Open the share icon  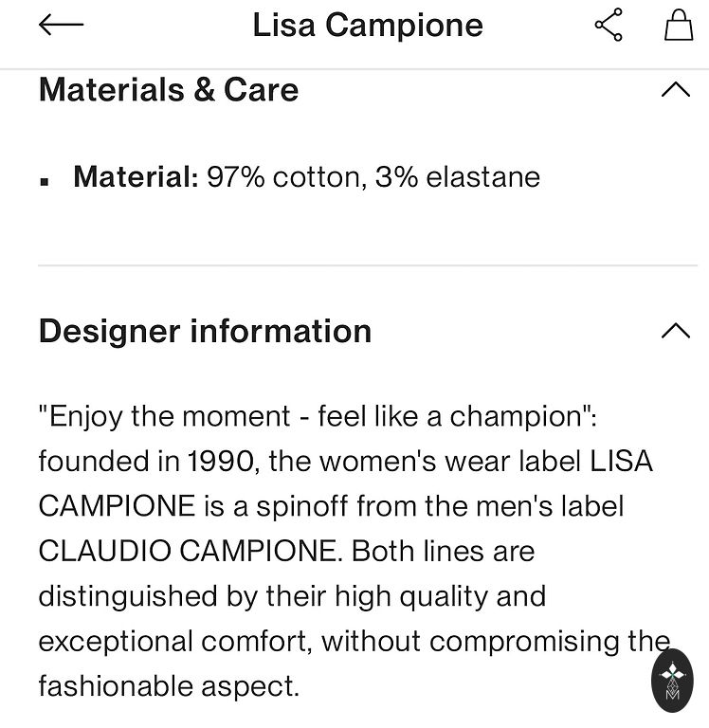click(x=609, y=26)
